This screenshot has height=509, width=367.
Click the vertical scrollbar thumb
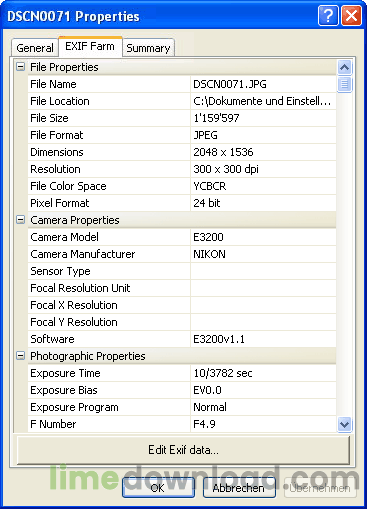[x=344, y=84]
